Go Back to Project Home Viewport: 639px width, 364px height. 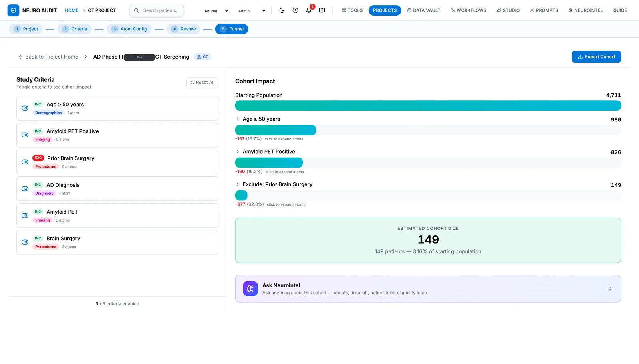tap(48, 57)
